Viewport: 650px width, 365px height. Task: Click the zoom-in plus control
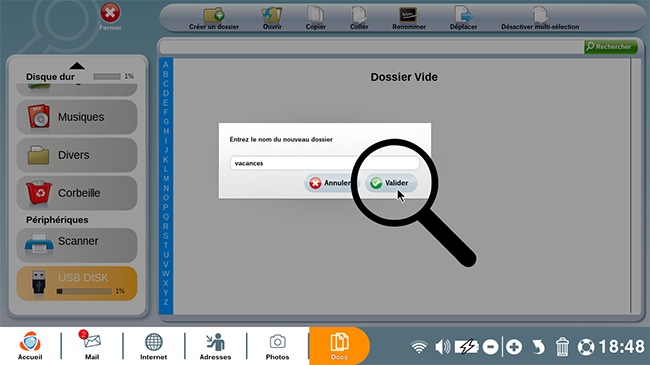click(x=514, y=347)
